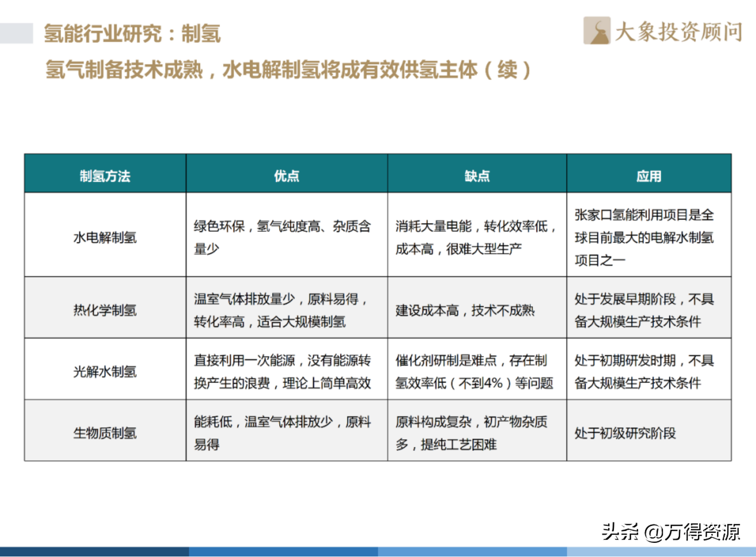
Task: Select the 水电解制氢 row label
Action: 105,237
